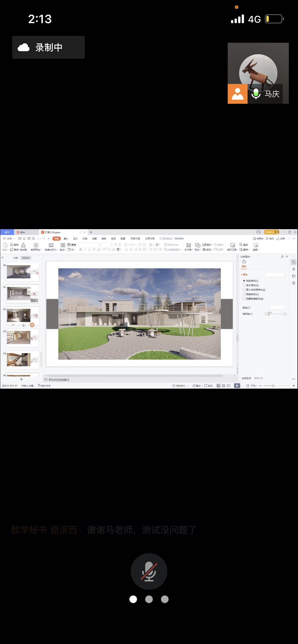The width and height of the screenshot is (298, 644).
Task: Switch to slide sorter grid view icon
Action: [223, 386]
